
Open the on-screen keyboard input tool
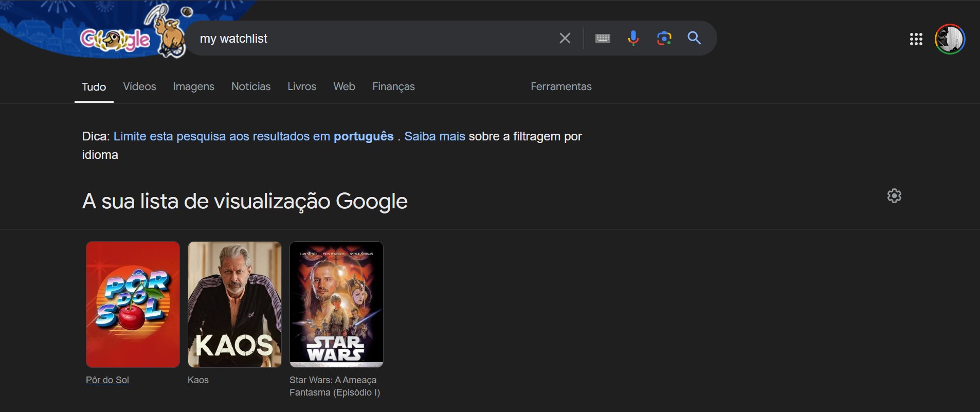602,38
